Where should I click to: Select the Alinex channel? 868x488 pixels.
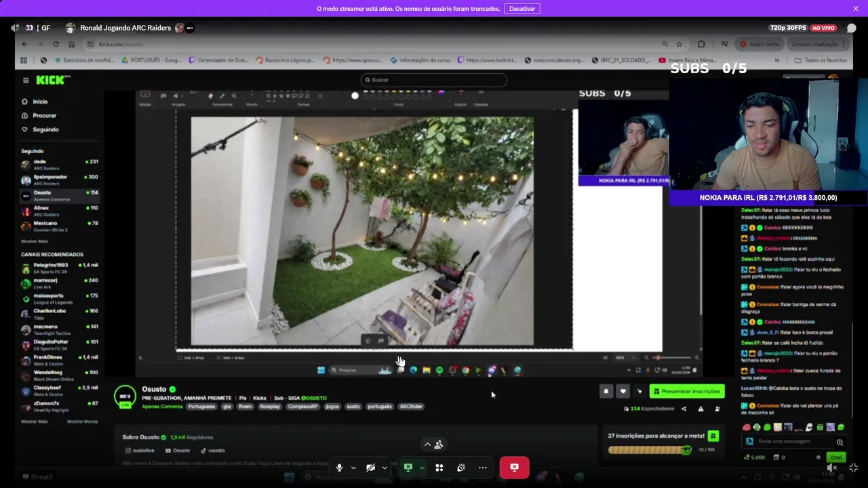click(x=60, y=211)
